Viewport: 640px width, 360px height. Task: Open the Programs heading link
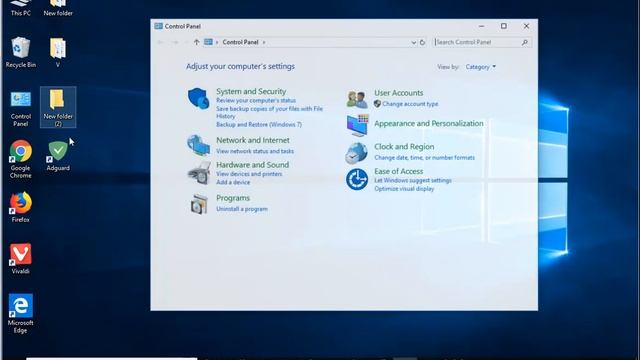pos(233,198)
